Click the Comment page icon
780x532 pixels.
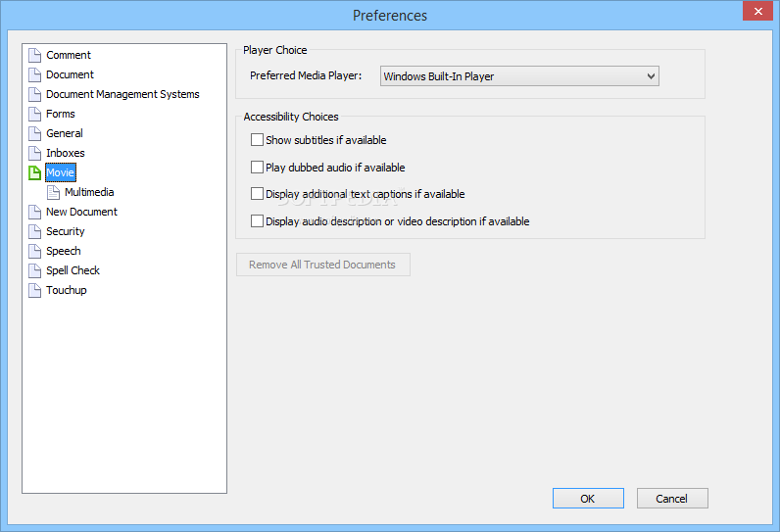click(34, 55)
